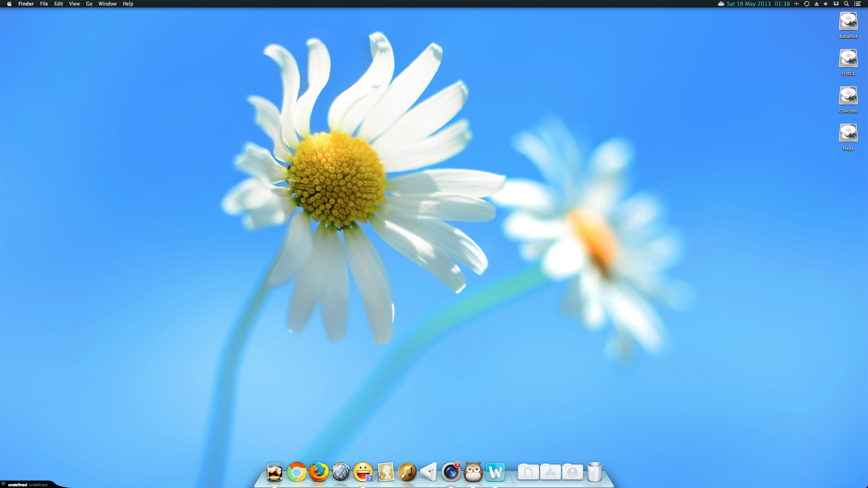Open the Finder menu
The height and width of the screenshot is (488, 868).
pyautogui.click(x=26, y=4)
